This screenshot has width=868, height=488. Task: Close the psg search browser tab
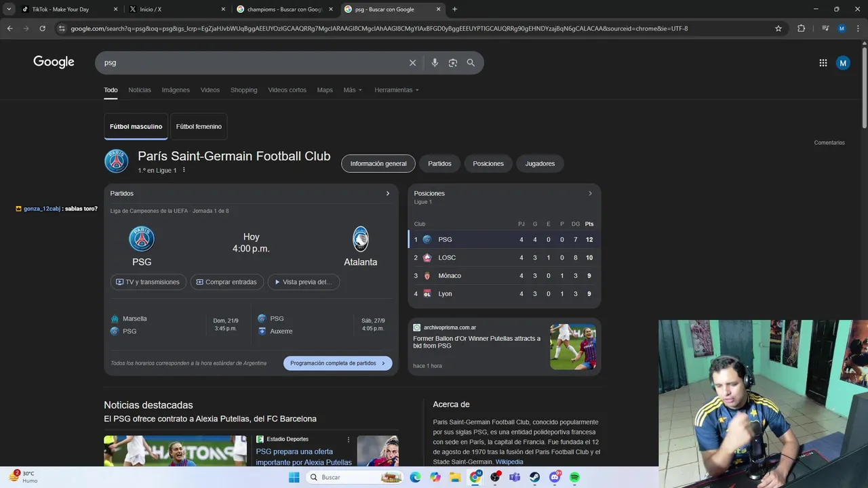[439, 9]
